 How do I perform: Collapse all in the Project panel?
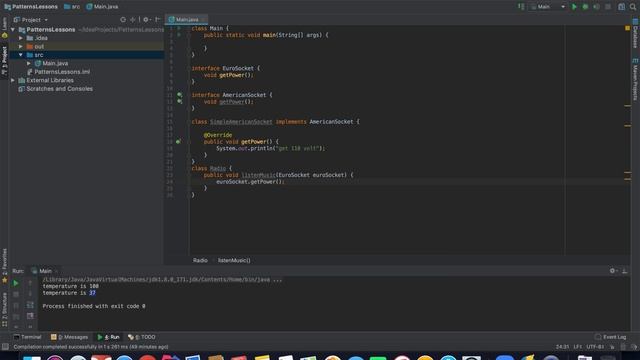click(132, 20)
